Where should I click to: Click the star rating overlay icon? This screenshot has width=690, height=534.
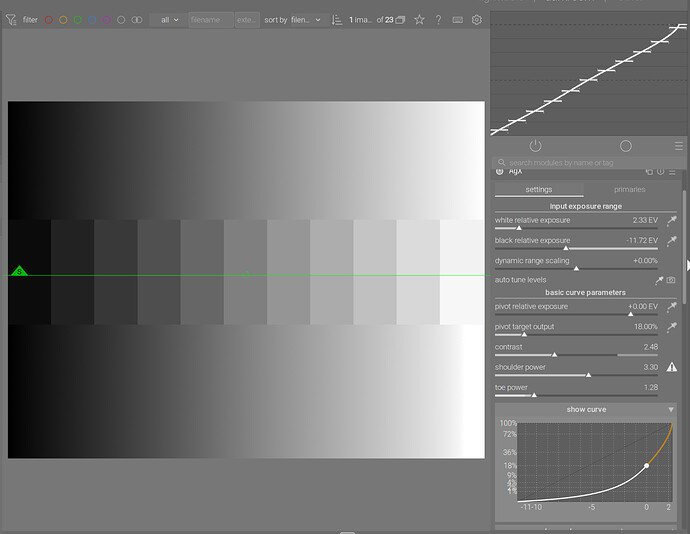click(x=419, y=20)
